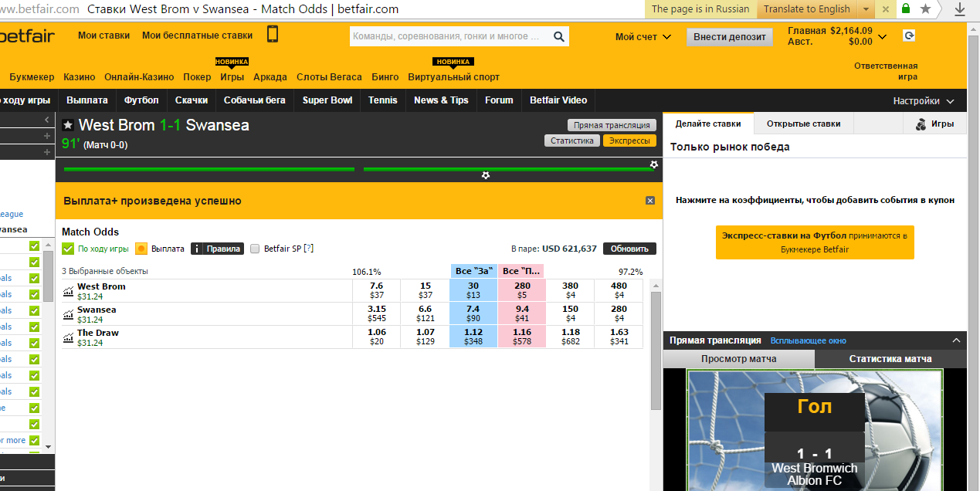This screenshot has width=980, height=491.
Task: Dismiss the browser translate bar
Action: [x=886, y=9]
